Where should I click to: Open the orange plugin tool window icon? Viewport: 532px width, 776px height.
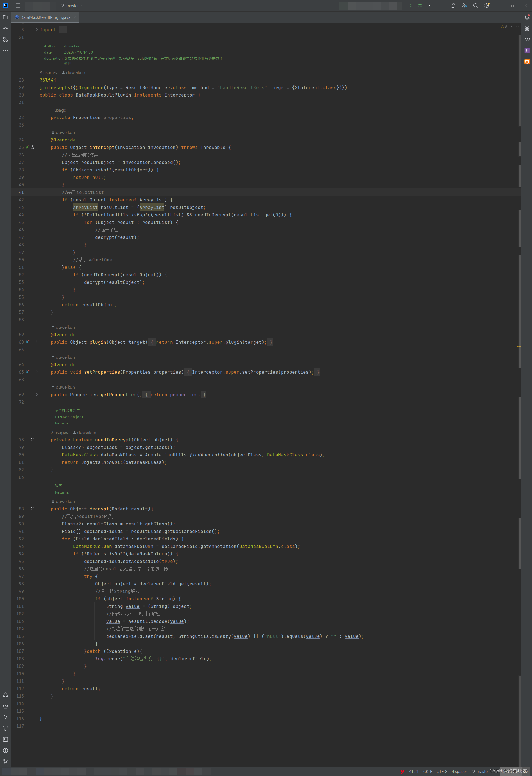click(x=527, y=61)
